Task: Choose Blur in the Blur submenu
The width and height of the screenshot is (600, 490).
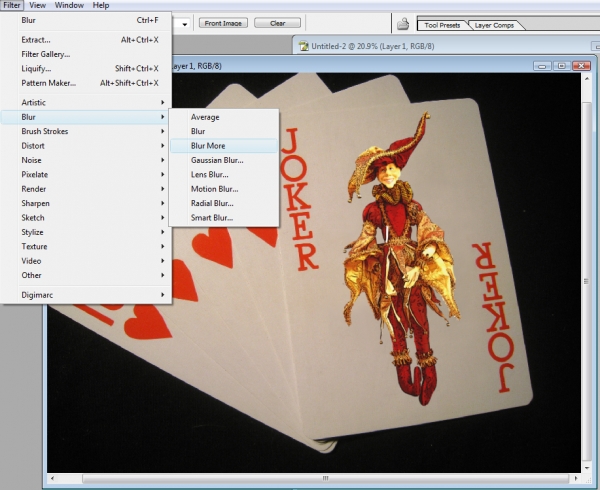Action: point(224,131)
